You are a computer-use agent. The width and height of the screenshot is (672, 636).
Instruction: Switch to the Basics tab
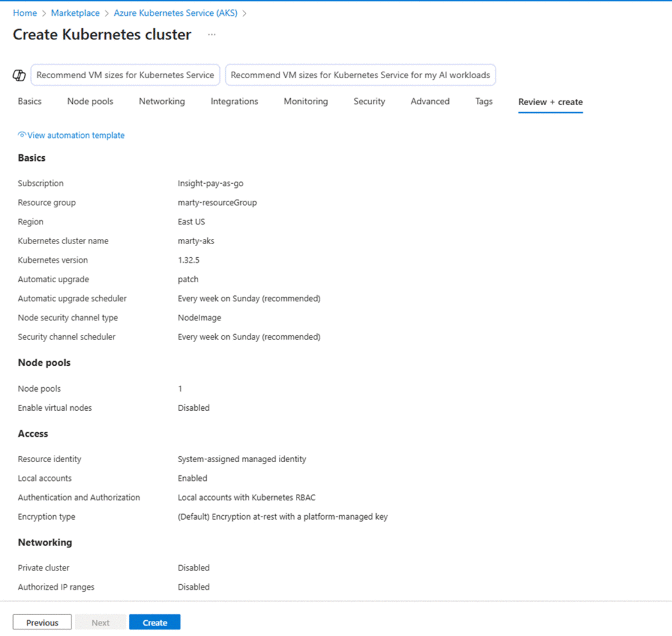(x=30, y=102)
